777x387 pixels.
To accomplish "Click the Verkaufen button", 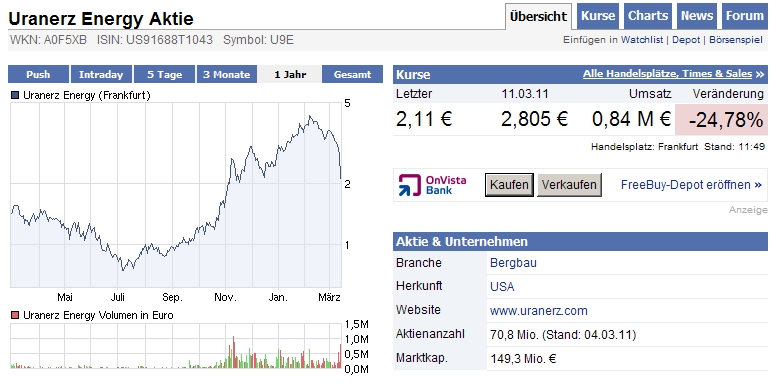I will coord(569,185).
